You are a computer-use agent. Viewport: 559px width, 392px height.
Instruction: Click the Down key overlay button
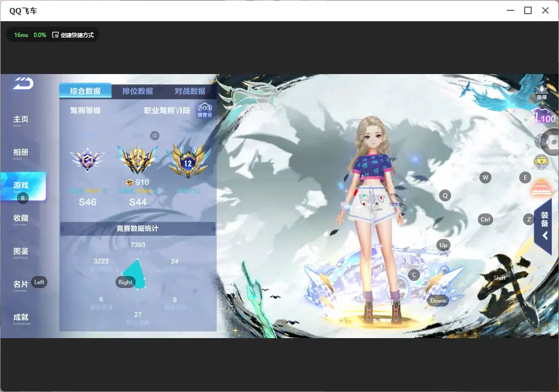(x=438, y=301)
